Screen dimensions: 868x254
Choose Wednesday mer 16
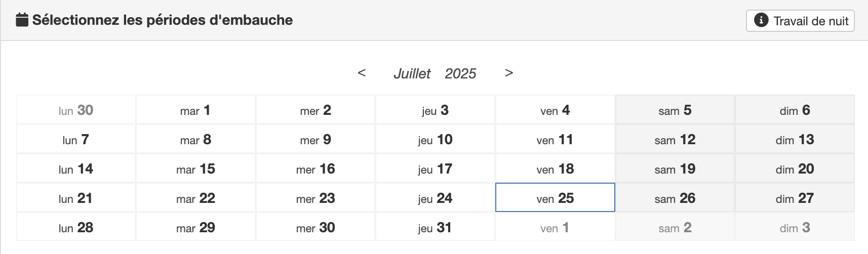coord(315,168)
